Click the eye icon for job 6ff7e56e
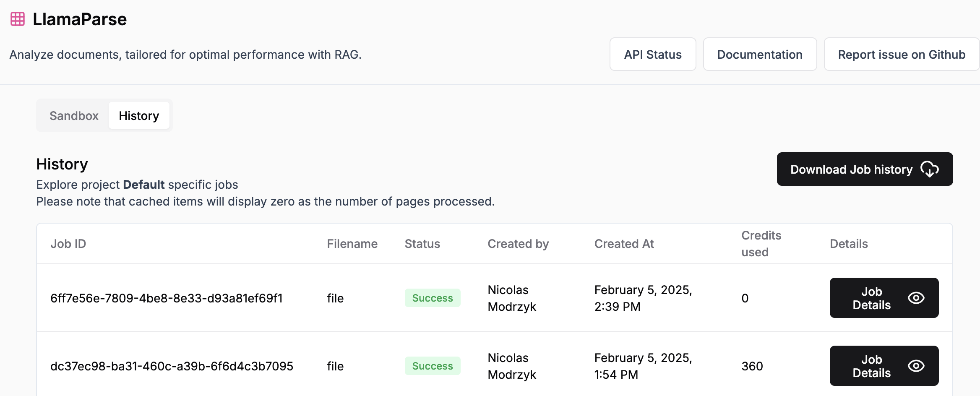Viewport: 980px width, 396px height. [x=916, y=298]
